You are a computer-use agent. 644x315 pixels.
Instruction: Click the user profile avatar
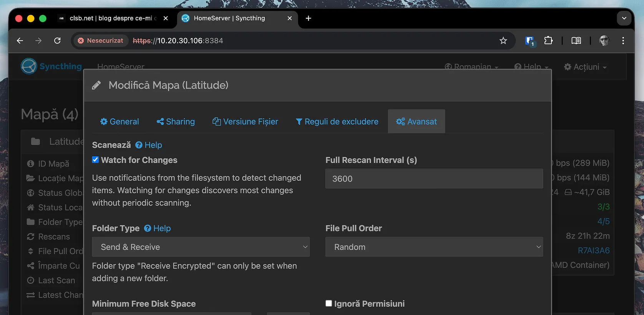coord(604,41)
